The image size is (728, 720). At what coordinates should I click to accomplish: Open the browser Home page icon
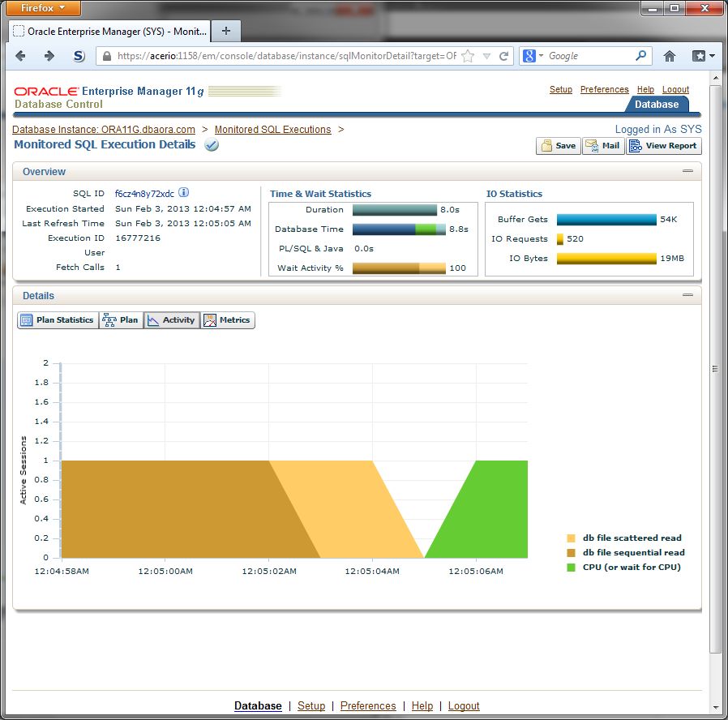(670, 56)
